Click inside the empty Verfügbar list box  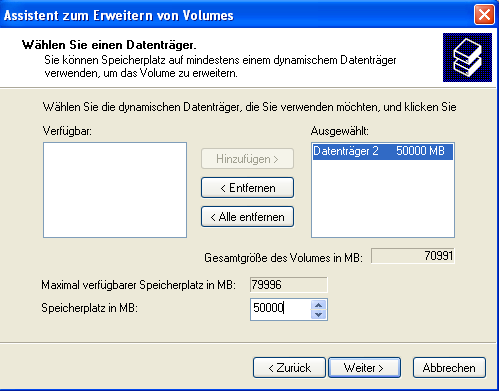(115, 190)
